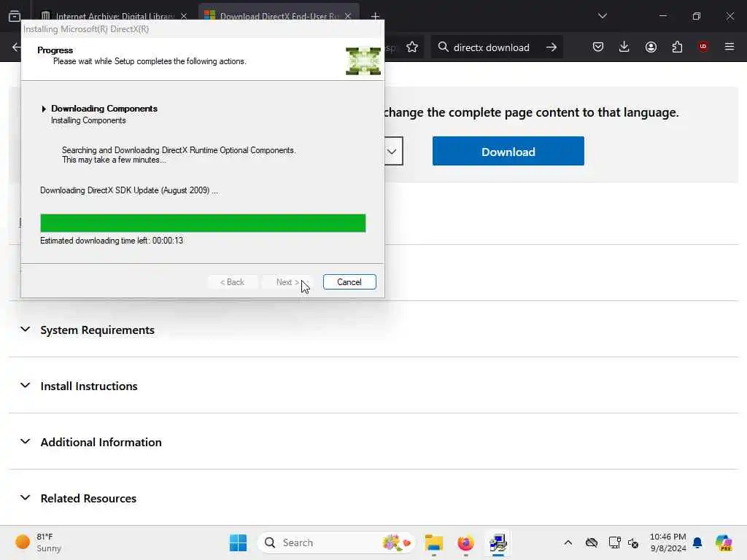Screen dimensions: 747x560
Task: Open the weather widget showing 81°F Sunny
Action: pyautogui.click(x=39, y=542)
